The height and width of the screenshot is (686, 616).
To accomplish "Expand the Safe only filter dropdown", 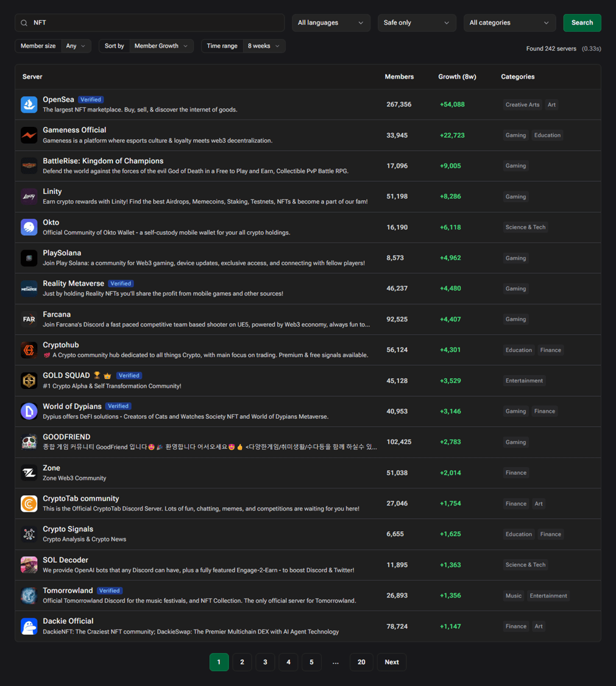I will 417,22.
